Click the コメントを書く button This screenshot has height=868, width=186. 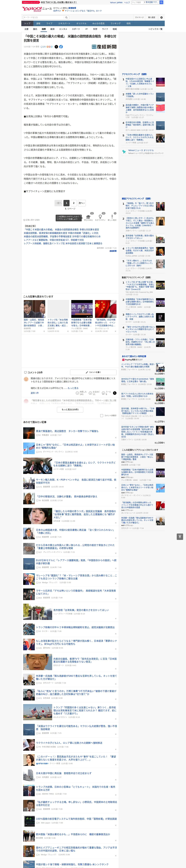(93, 372)
